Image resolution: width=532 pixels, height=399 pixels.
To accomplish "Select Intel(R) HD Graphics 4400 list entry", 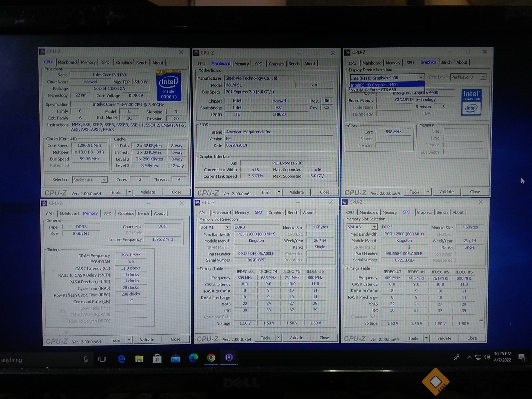I will pos(387,85).
